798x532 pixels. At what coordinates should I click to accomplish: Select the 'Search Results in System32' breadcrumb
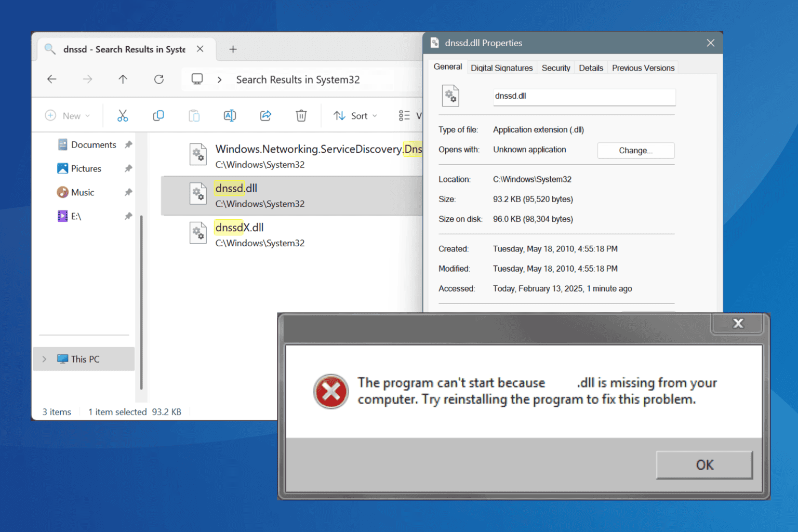pos(298,79)
